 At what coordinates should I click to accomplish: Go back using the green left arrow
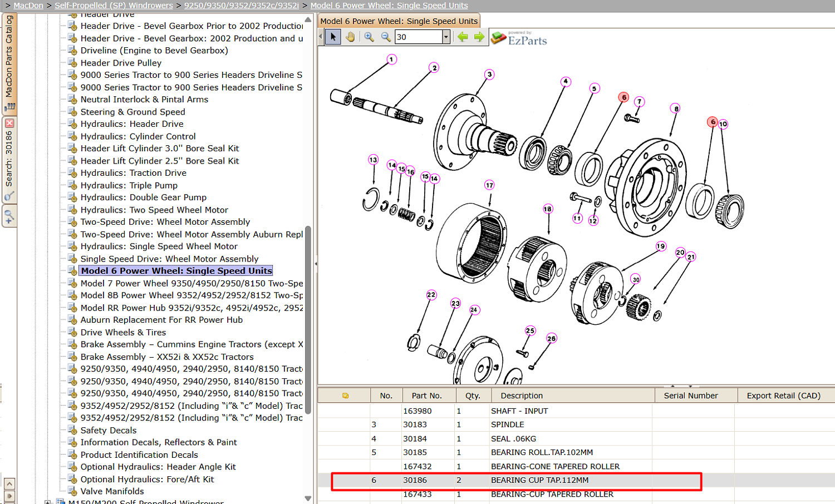click(x=463, y=37)
